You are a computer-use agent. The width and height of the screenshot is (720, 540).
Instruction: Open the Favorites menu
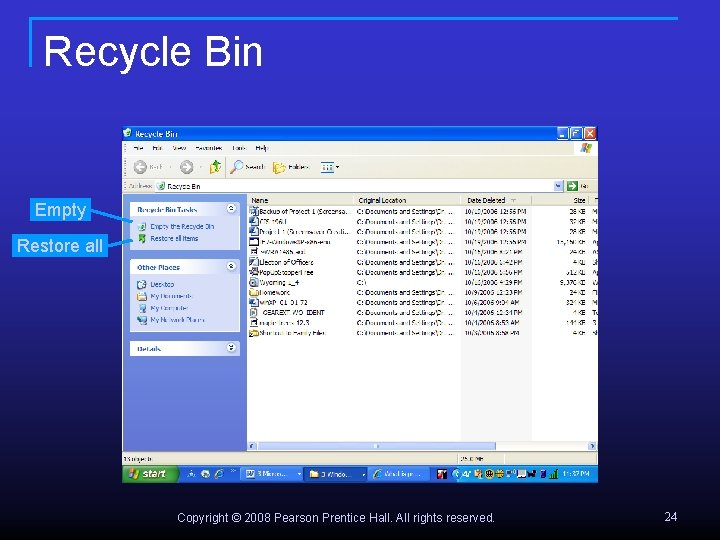tap(208, 148)
